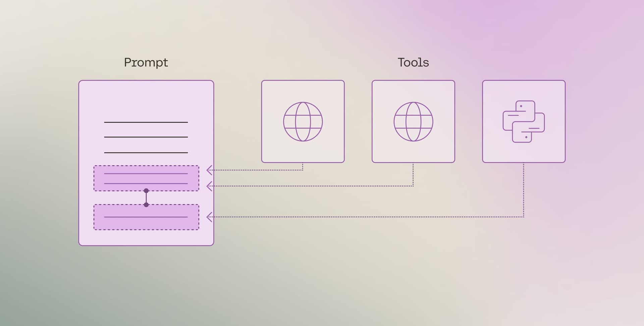Select the second globe tool icon
The image size is (644, 326).
414,121
